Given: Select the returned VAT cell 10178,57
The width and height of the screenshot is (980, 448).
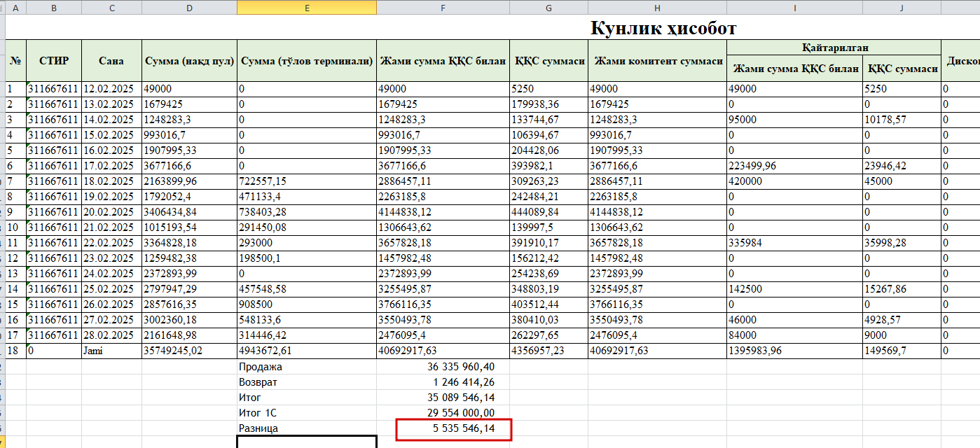Looking at the screenshot, I should 902,120.
